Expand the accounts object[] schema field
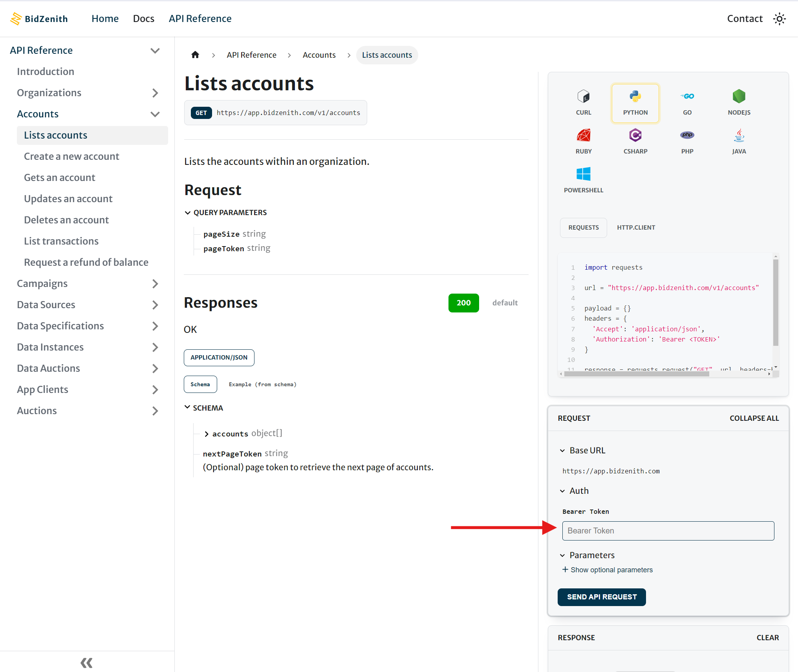 [207, 434]
